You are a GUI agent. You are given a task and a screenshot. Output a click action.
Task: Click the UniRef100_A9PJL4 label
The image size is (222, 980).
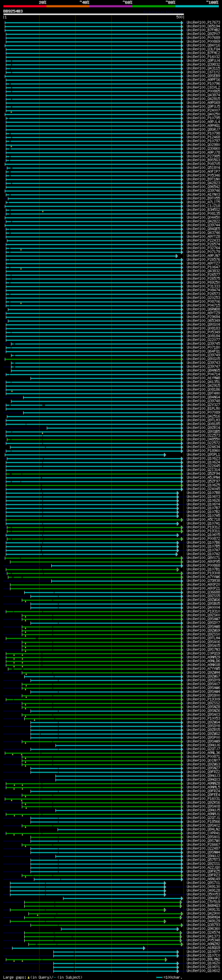pos(203,122)
